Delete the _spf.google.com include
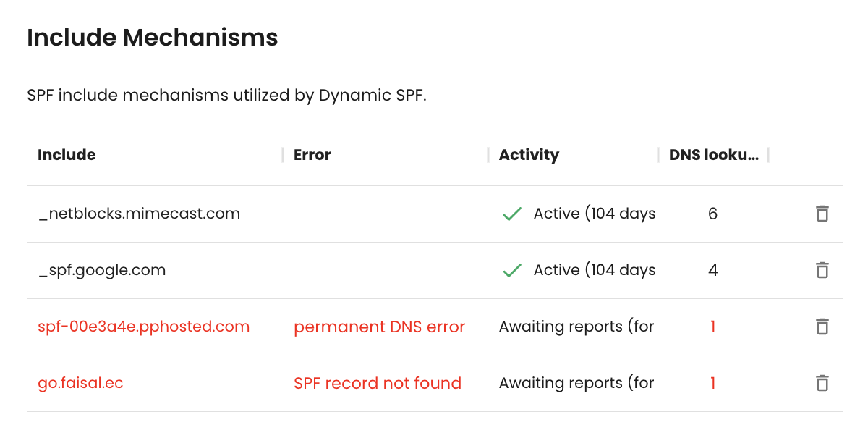 pyautogui.click(x=822, y=270)
